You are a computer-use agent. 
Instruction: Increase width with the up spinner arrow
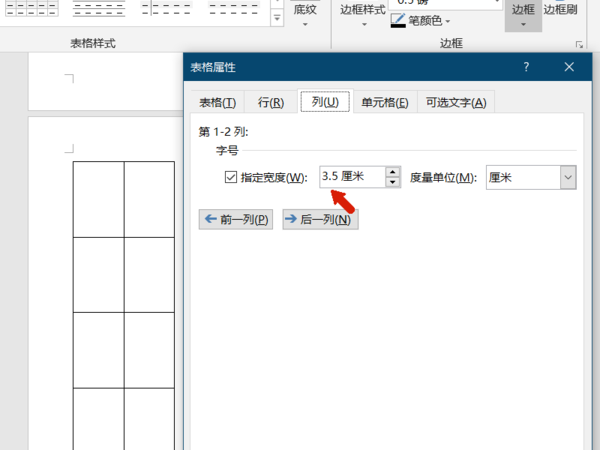click(393, 172)
